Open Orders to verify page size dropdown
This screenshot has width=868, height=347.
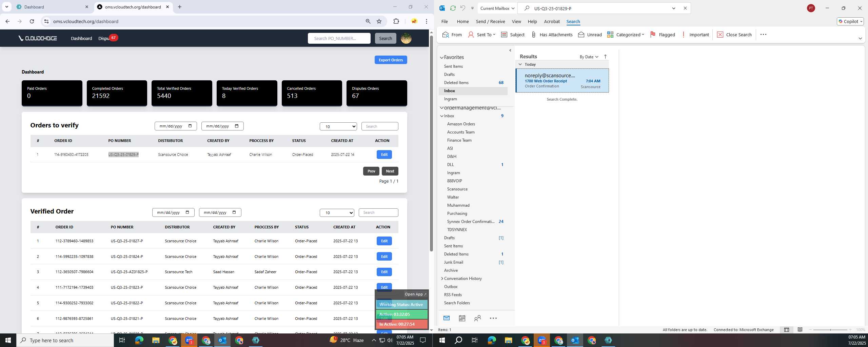[338, 126]
